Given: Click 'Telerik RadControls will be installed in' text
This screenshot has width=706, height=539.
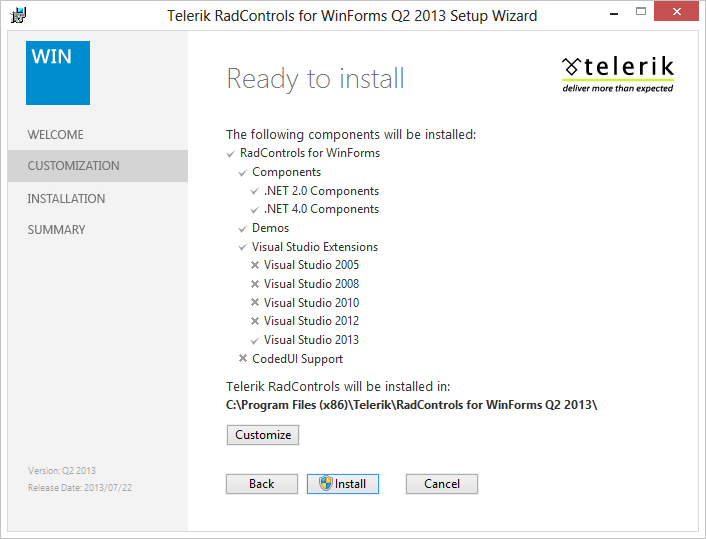Looking at the screenshot, I should tap(338, 386).
